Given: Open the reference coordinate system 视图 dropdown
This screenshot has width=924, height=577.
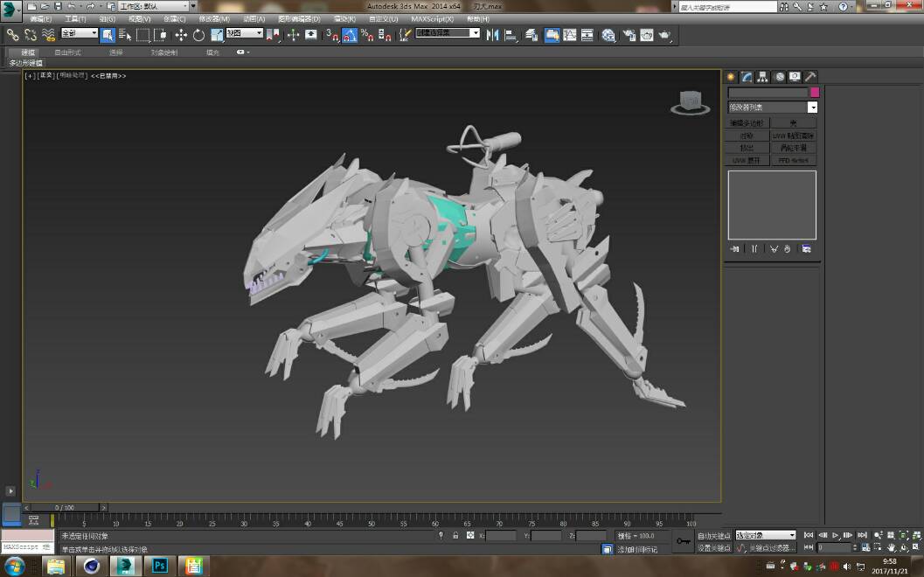Looking at the screenshot, I should (245, 33).
